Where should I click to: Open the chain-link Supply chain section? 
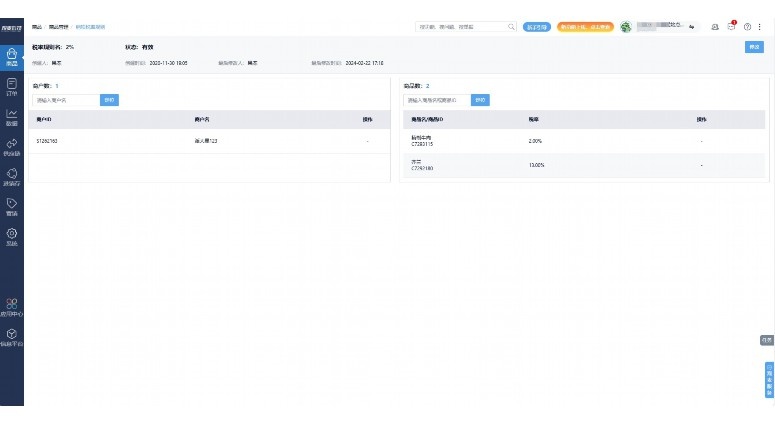coord(12,147)
